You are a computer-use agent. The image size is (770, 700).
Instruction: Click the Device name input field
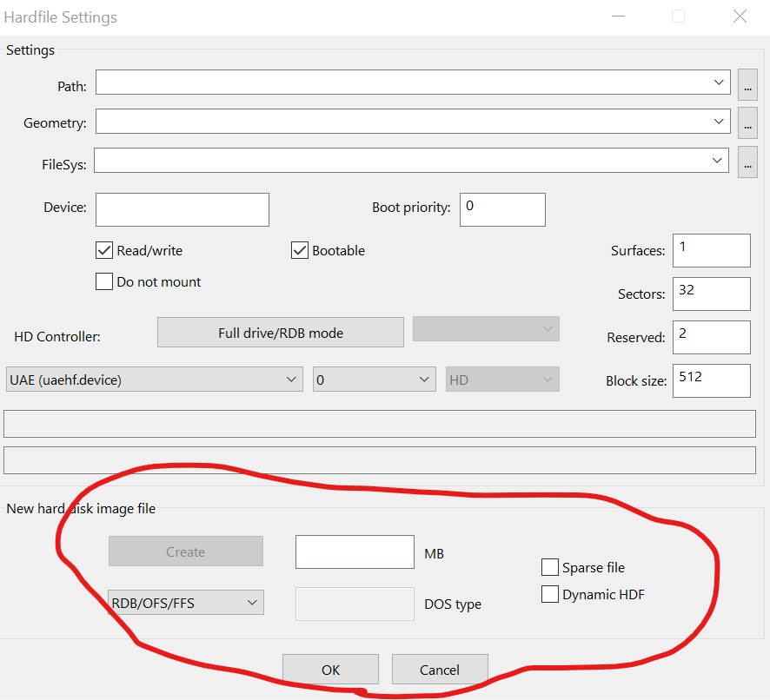[x=183, y=209]
